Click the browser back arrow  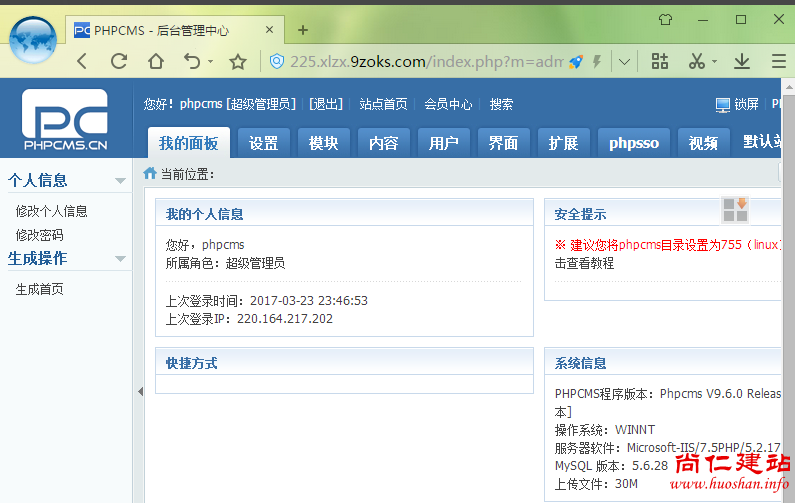pyautogui.click(x=82, y=62)
